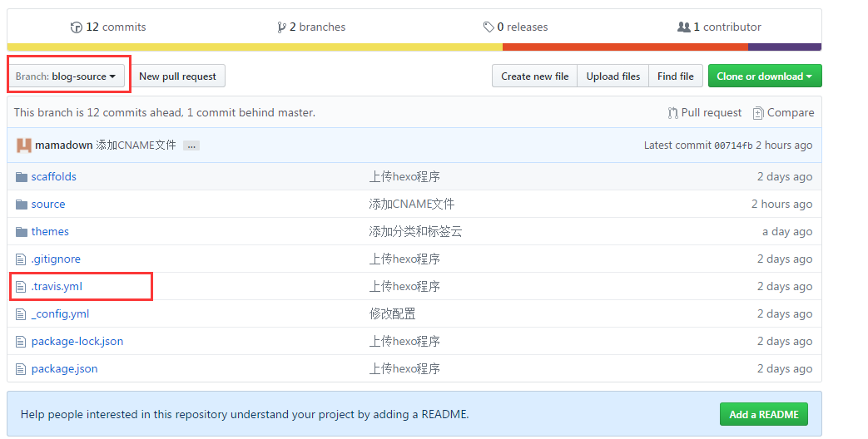Image resolution: width=868 pixels, height=439 pixels.
Task: Click the Add a README button
Action: tap(763, 414)
